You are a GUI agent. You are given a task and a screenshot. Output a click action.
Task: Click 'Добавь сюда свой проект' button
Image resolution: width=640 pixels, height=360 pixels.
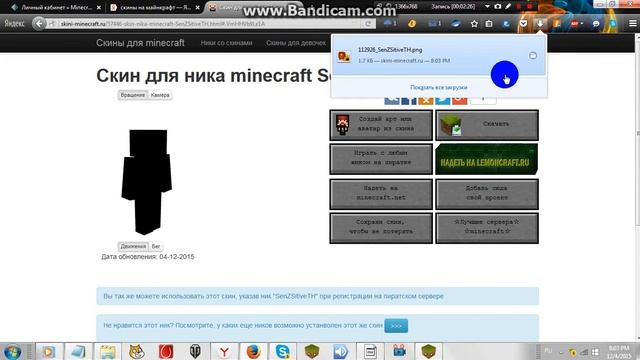point(487,194)
